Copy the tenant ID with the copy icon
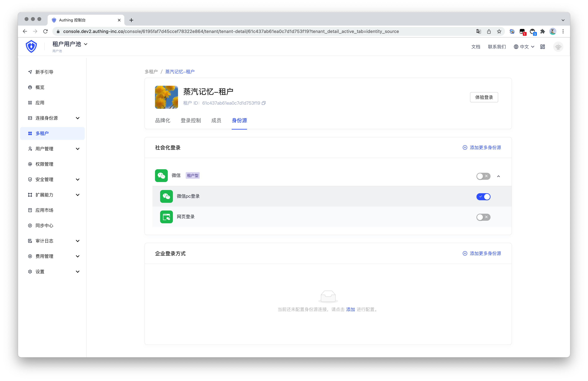Image resolution: width=588 pixels, height=381 pixels. pyautogui.click(x=264, y=103)
